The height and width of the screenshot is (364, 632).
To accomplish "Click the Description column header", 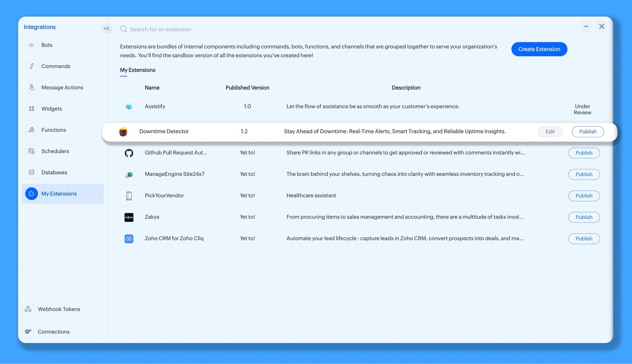I will click(x=406, y=88).
